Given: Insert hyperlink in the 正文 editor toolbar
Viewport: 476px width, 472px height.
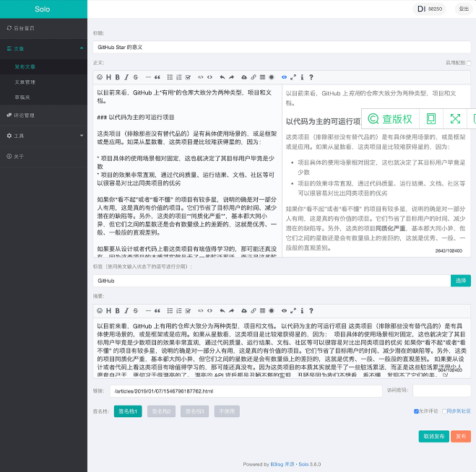Looking at the screenshot, I should (x=254, y=77).
